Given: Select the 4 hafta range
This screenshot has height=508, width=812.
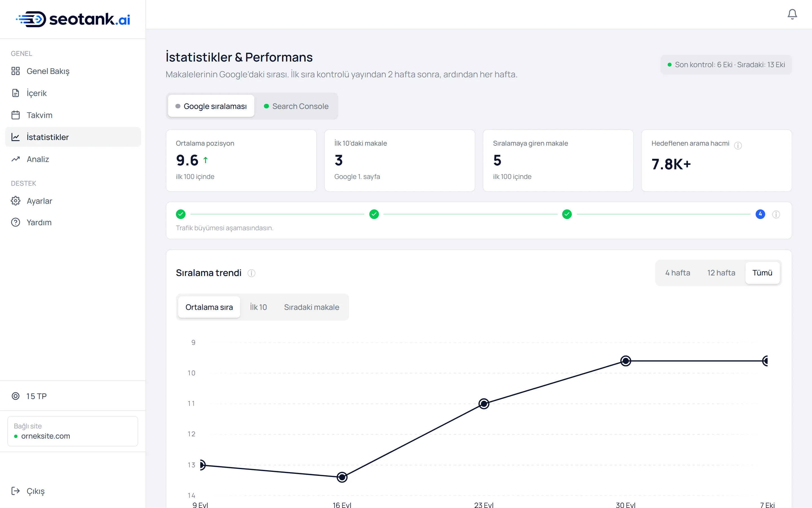Looking at the screenshot, I should [x=678, y=273].
